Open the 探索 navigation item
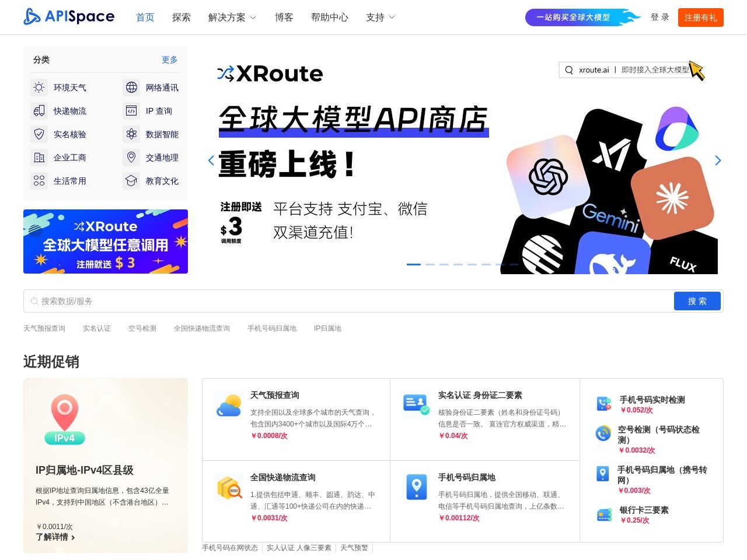Image resolution: width=747 pixels, height=560 pixels. (x=181, y=17)
